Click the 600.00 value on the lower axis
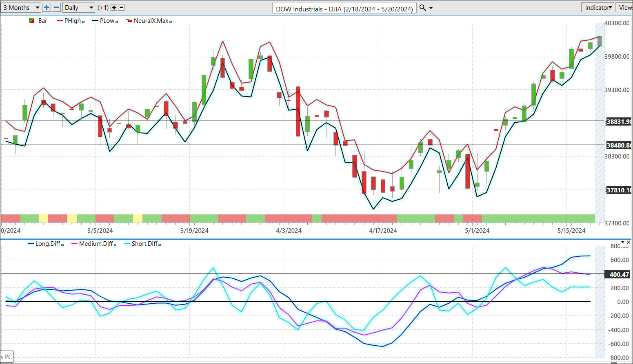Screen dimensions: 633x364 (620, 260)
